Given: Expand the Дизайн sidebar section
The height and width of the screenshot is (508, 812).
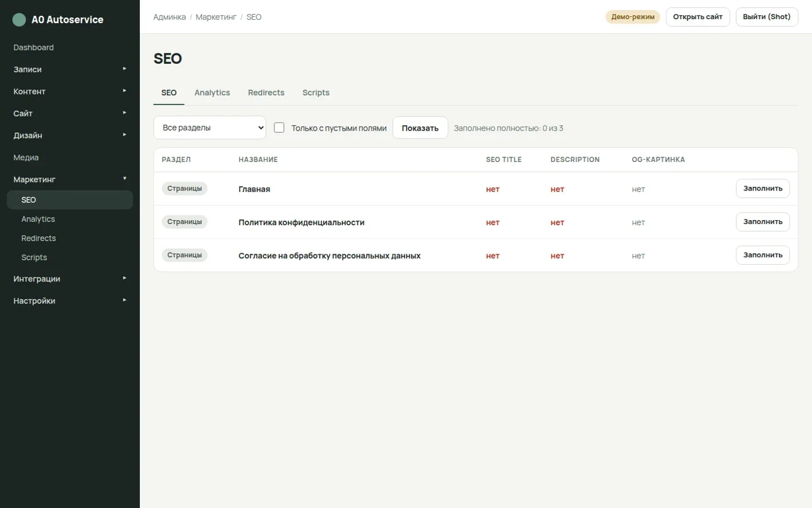Looking at the screenshot, I should [x=70, y=135].
